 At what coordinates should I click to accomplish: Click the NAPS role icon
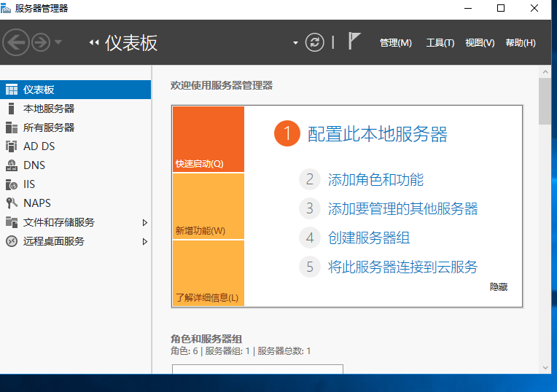12,203
